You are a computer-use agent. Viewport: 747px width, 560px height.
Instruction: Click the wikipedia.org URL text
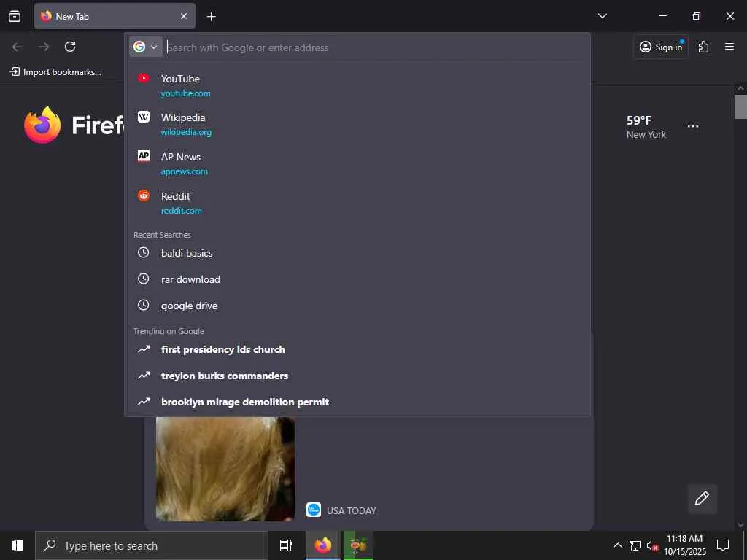(x=186, y=133)
